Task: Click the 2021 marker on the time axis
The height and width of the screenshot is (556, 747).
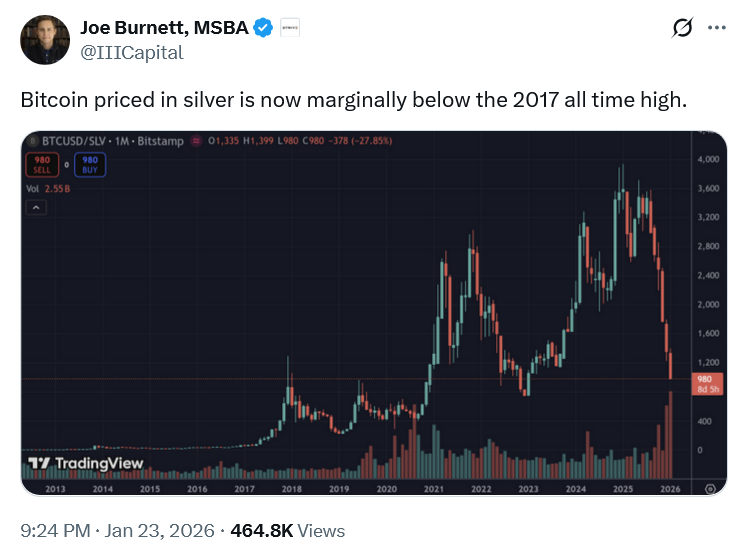Action: (434, 488)
